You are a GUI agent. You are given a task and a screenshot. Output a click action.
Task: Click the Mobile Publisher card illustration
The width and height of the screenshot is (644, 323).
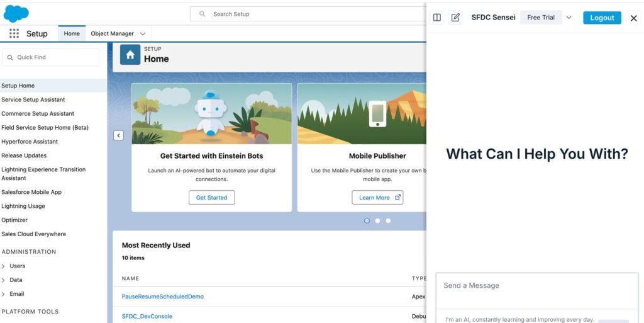[362, 114]
